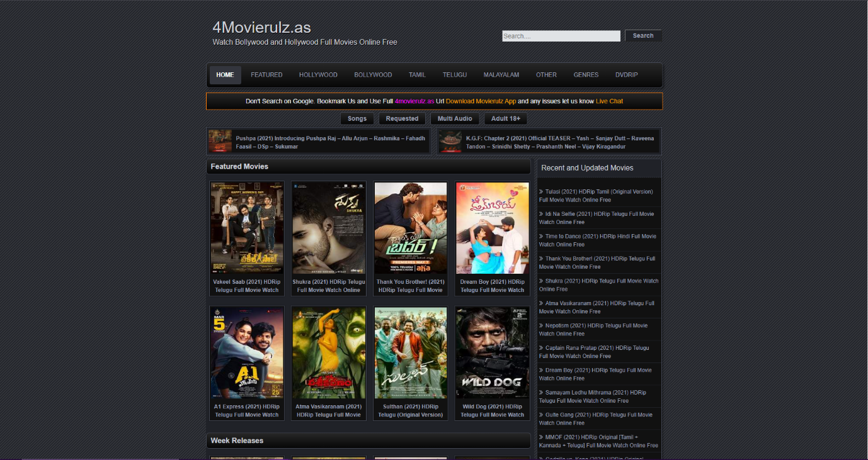Screen dimensions: 868x460
Task: Click Thank You Brother! (2021) poster caption
Action: coord(411,286)
